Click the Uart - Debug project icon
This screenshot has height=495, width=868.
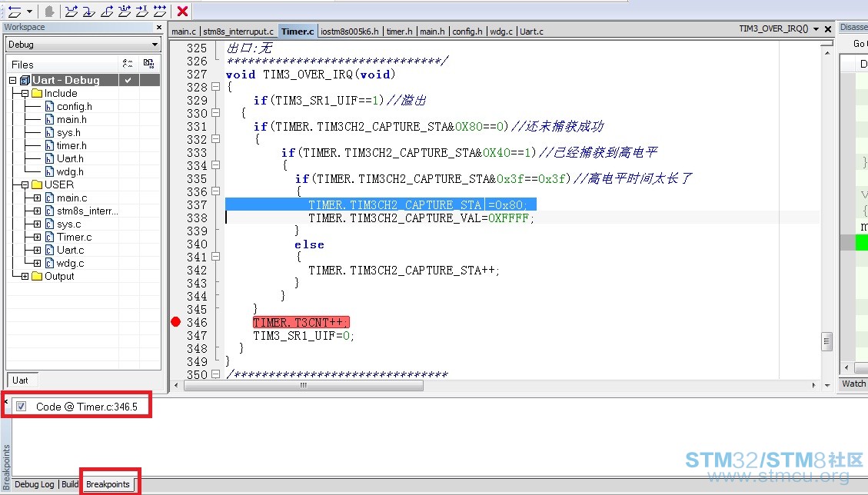click(x=25, y=80)
